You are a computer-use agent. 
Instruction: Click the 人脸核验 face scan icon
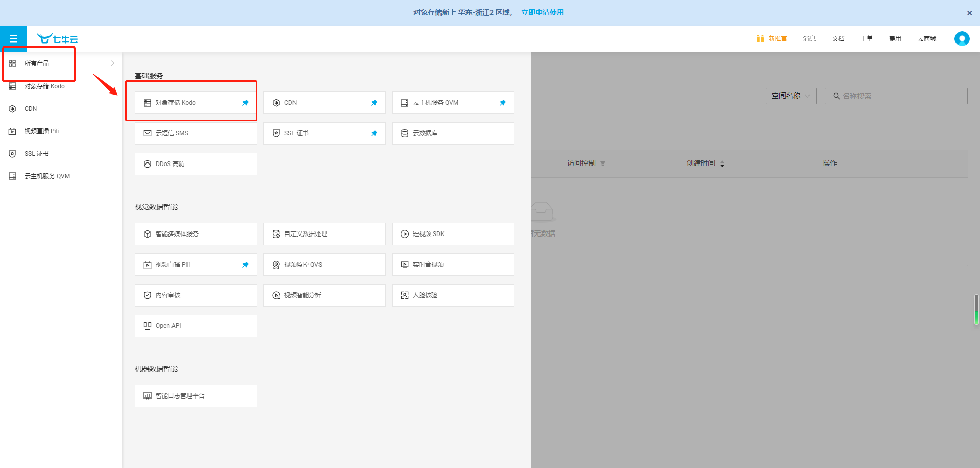pyautogui.click(x=405, y=295)
